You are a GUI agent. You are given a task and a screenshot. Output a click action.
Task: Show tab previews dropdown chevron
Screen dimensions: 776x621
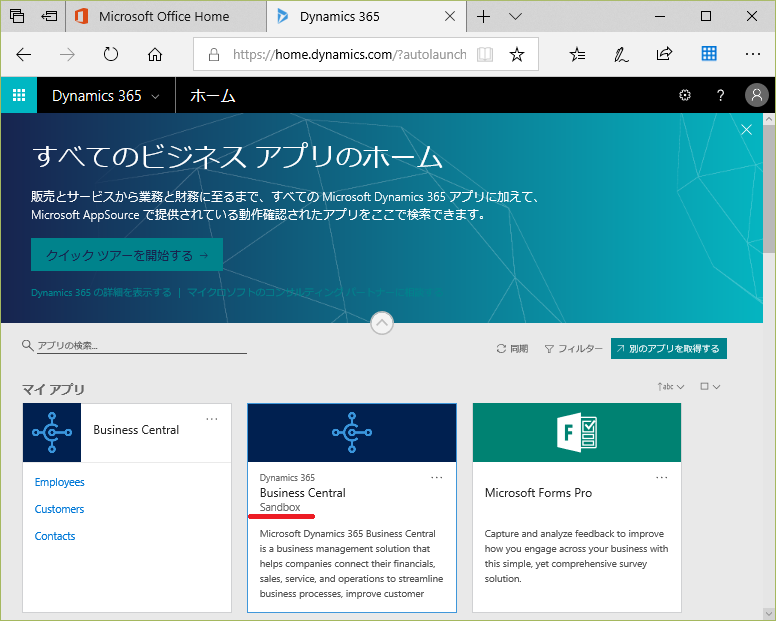click(x=515, y=17)
